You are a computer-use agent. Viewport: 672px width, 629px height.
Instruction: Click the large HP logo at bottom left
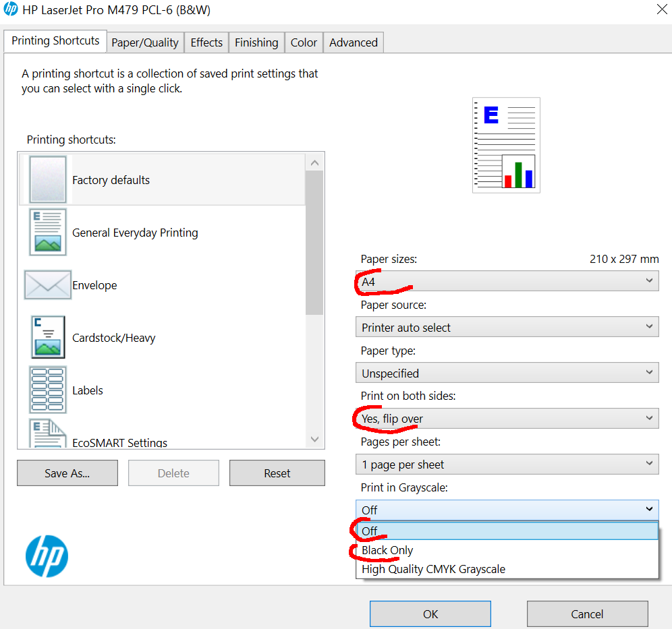47,556
